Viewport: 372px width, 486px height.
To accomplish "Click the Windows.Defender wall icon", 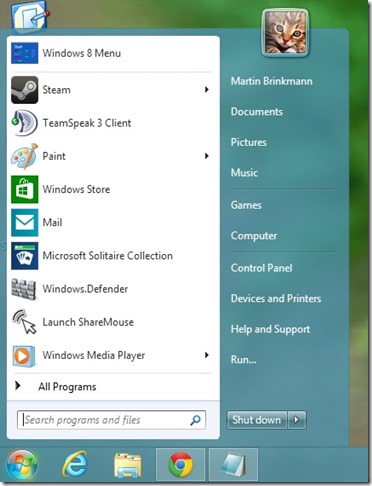I will [x=24, y=289].
